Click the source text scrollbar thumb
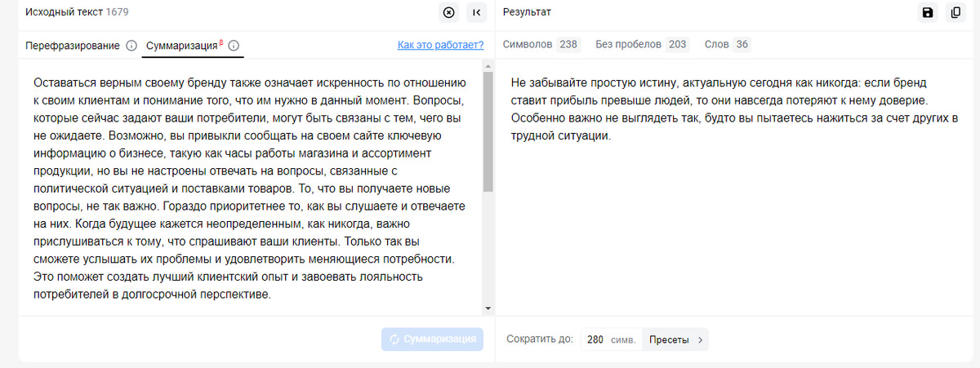This screenshot has height=368, width=980. point(488,131)
